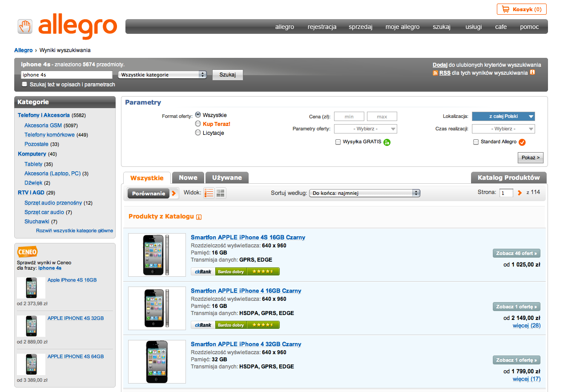Click Ceneo thumbnail for iPhone 4S 64GB
Viewport: 568px width, 392px height.
click(x=31, y=364)
